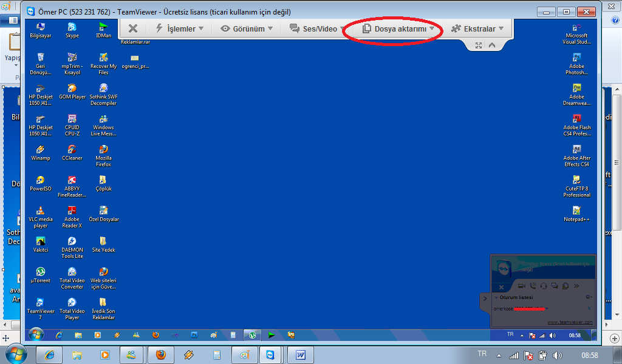Click the chat bubbles icon in TeamViewer panel
This screenshot has height=364, width=622.
coord(555,286)
